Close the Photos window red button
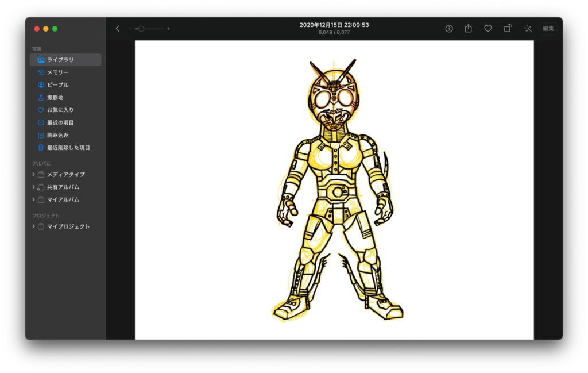Screen dimensions: 588x373 37,29
